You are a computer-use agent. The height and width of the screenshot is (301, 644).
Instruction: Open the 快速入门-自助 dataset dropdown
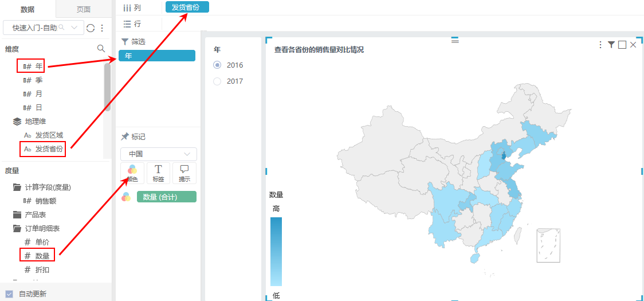tap(43, 28)
